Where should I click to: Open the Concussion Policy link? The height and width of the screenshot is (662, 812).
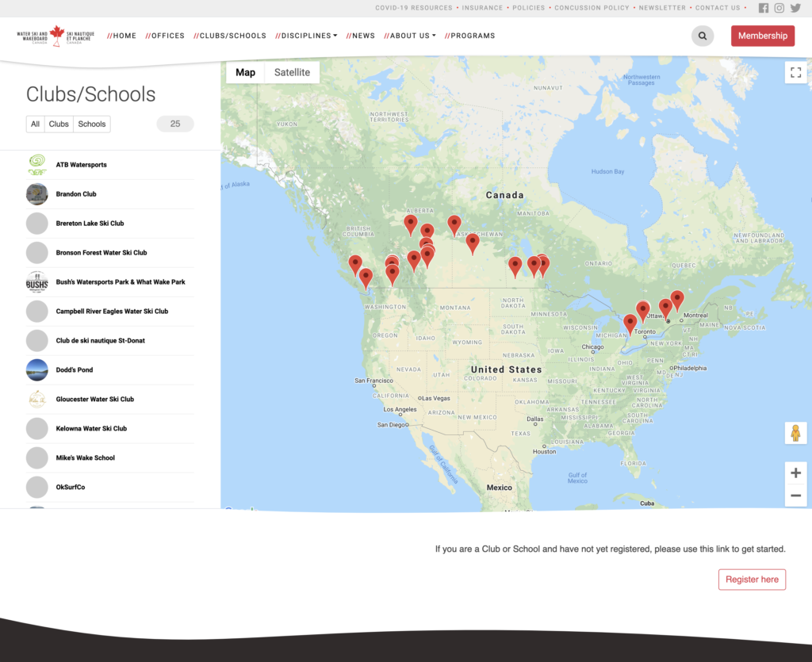[x=592, y=8]
